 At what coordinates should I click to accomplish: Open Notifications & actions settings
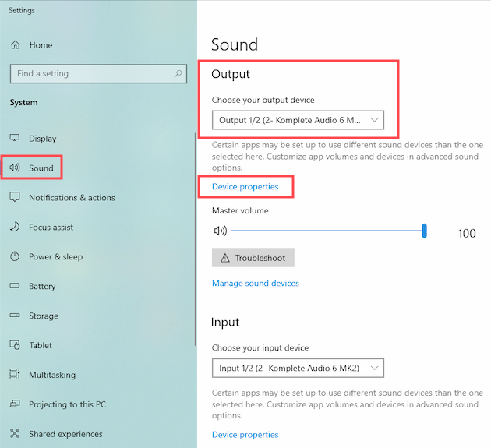click(71, 198)
